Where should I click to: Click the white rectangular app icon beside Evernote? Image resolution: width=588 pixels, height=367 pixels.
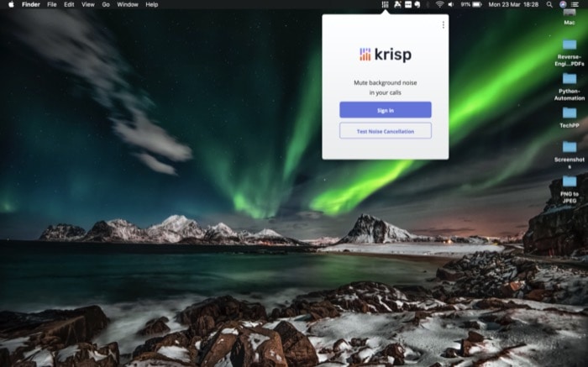pyautogui.click(x=408, y=4)
